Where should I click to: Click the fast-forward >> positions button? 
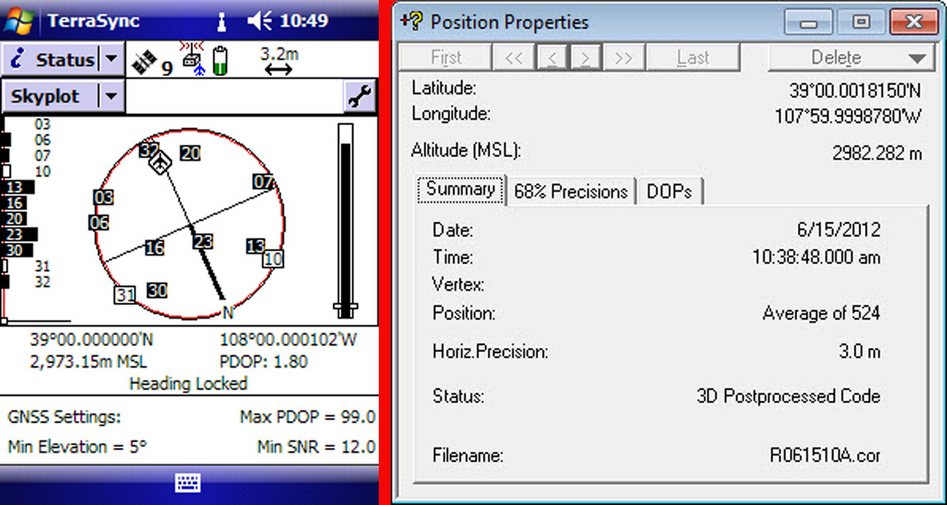[622, 58]
